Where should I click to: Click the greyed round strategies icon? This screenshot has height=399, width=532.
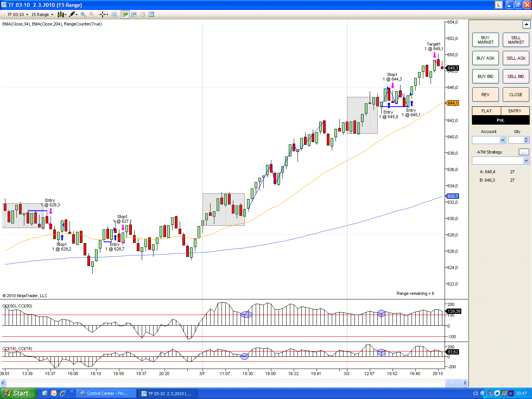coord(142,14)
